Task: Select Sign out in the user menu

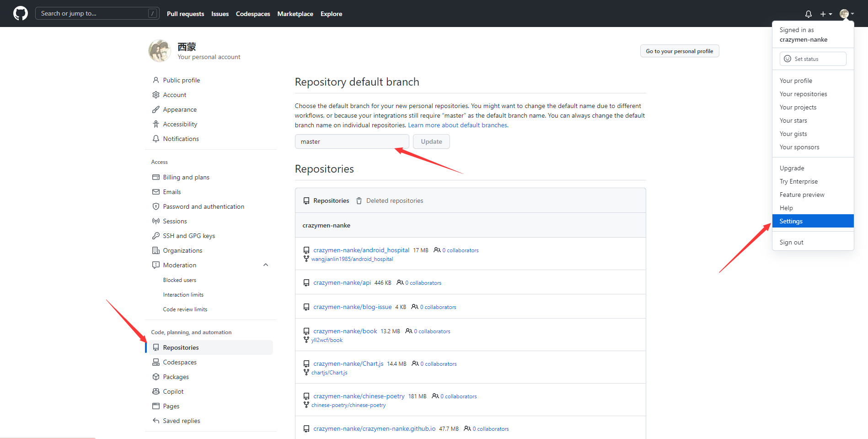Action: [813, 242]
